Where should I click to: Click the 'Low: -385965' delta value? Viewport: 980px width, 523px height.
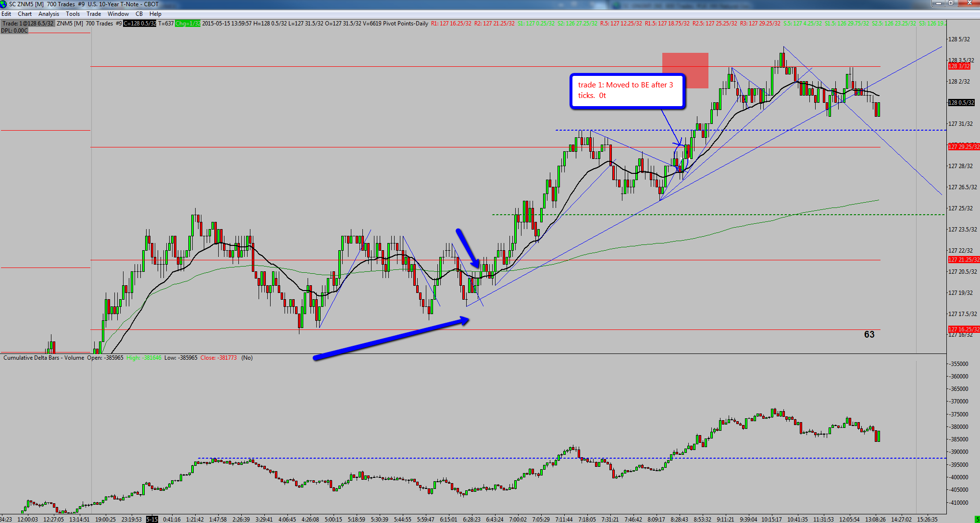coord(181,358)
